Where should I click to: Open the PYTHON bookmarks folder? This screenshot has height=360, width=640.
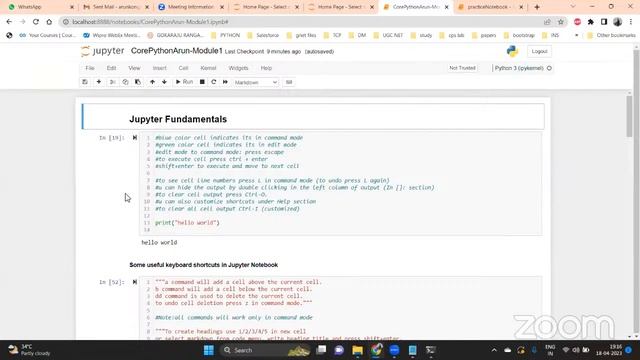[x=226, y=36]
